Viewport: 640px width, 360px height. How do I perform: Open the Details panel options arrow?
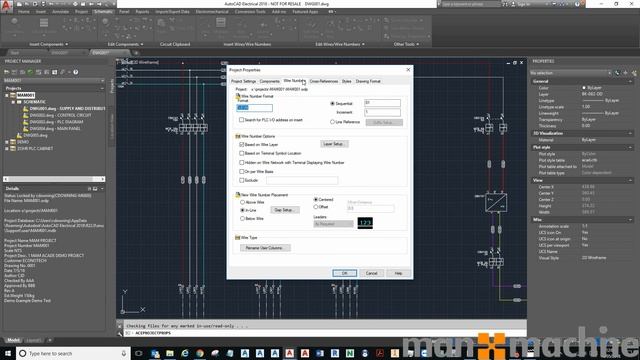click(x=102, y=189)
